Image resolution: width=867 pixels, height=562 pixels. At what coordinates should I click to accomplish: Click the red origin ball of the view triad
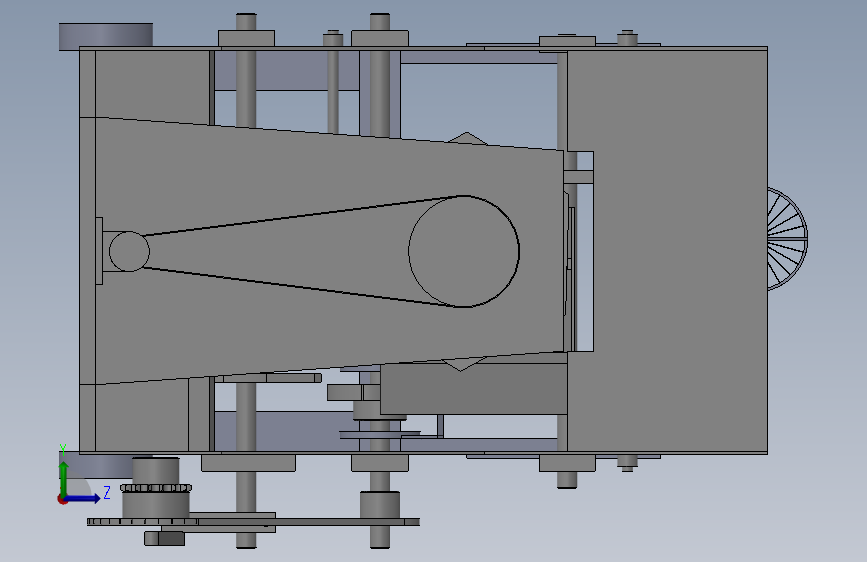click(x=62, y=499)
